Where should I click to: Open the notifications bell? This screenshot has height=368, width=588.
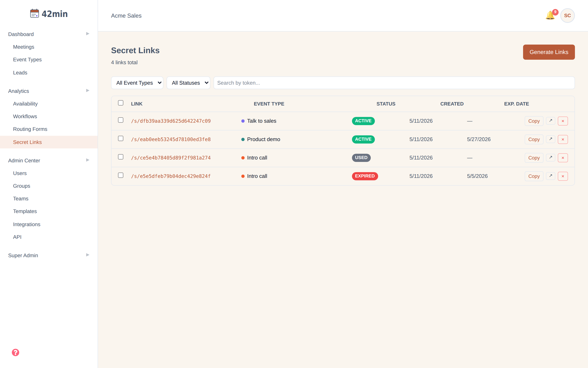click(x=550, y=16)
